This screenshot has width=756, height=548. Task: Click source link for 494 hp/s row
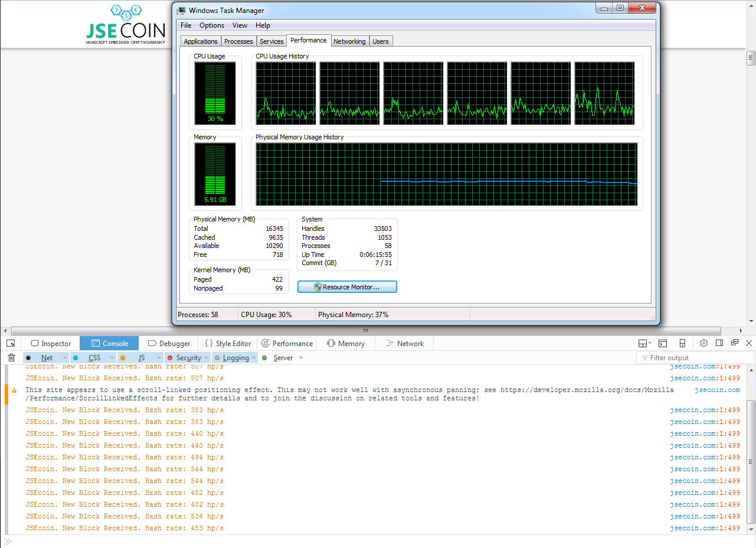click(705, 458)
